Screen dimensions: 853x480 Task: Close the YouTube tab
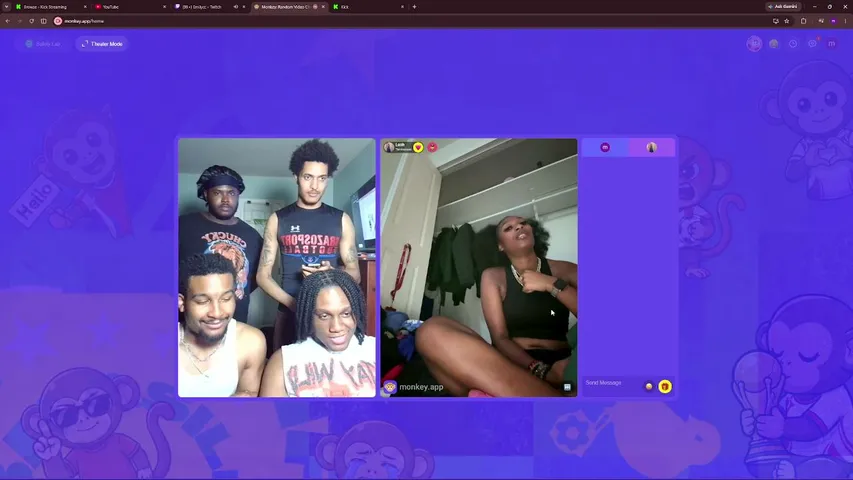click(164, 7)
